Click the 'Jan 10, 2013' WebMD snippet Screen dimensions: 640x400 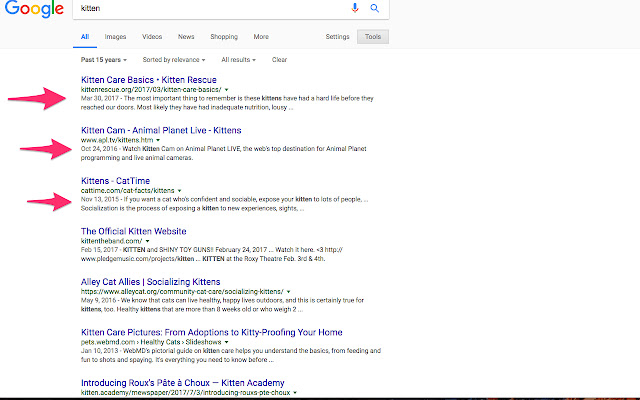231,355
